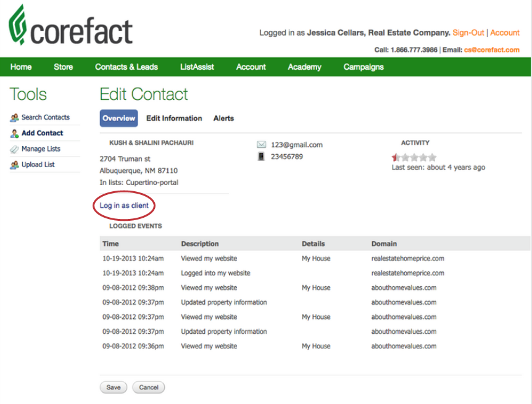Click the Manage Lists icon in sidebar

14,149
